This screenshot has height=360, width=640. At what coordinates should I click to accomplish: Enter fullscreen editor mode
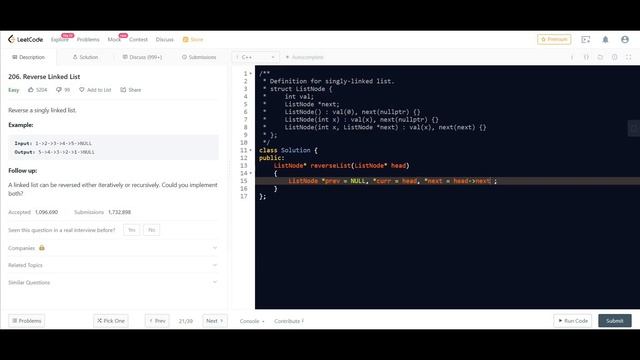[x=629, y=57]
